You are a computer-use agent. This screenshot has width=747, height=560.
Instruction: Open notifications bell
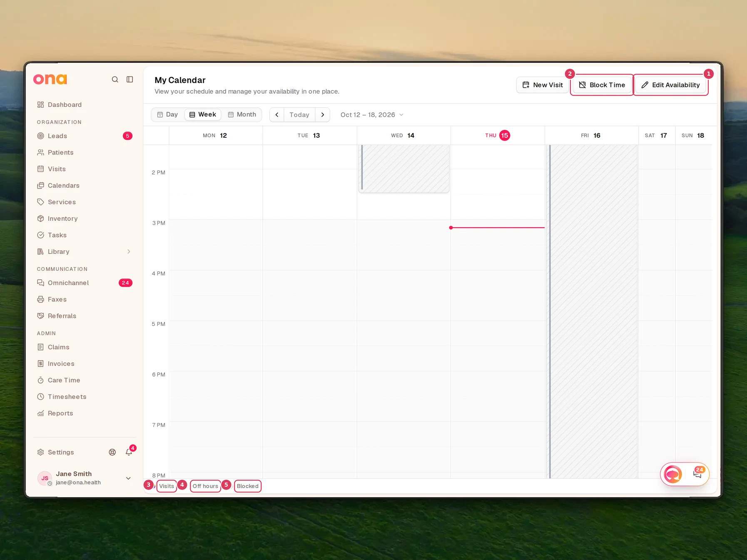pyautogui.click(x=129, y=452)
